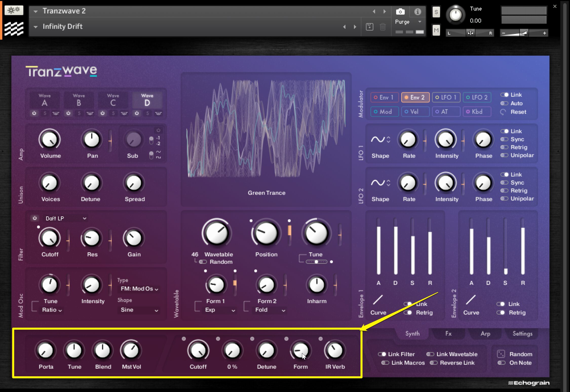Toggle Random On Note switch
570x392 pixels.
coord(502,363)
